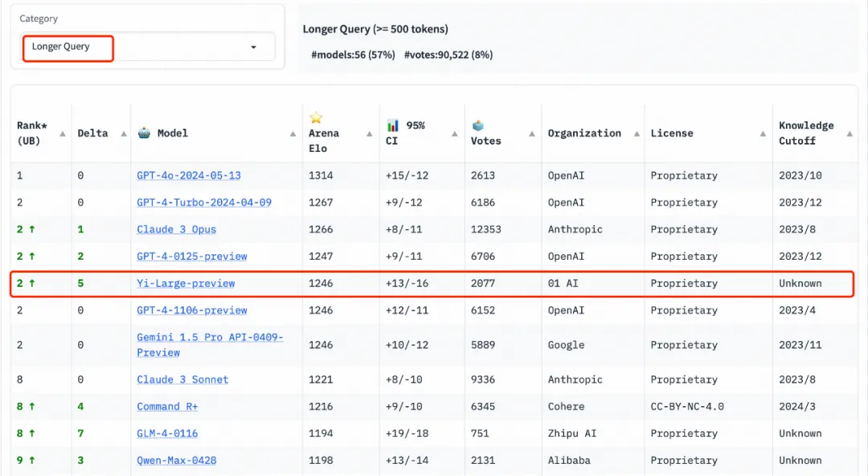Image resolution: width=868 pixels, height=476 pixels.
Task: Follow the Yi-Large-preview model link
Action: (x=186, y=283)
